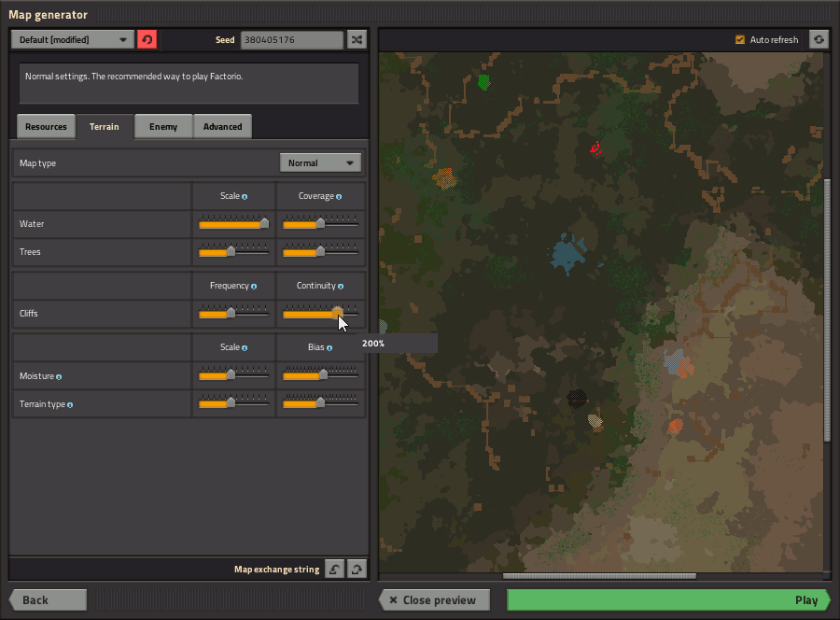Click the info icon next to Continuity
This screenshot has width=840, height=620.
click(x=340, y=286)
